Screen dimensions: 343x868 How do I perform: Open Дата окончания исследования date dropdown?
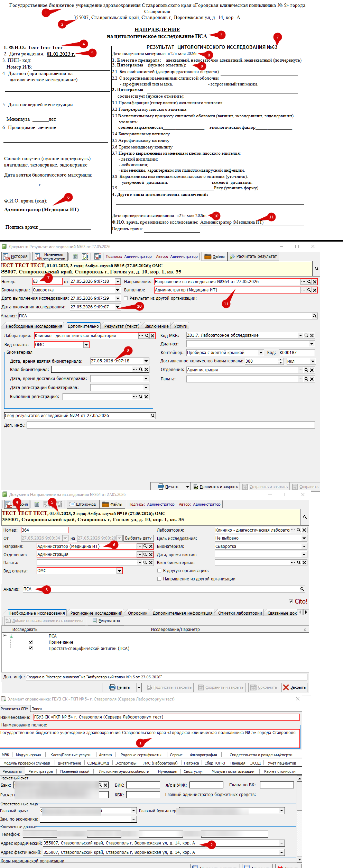(118, 307)
